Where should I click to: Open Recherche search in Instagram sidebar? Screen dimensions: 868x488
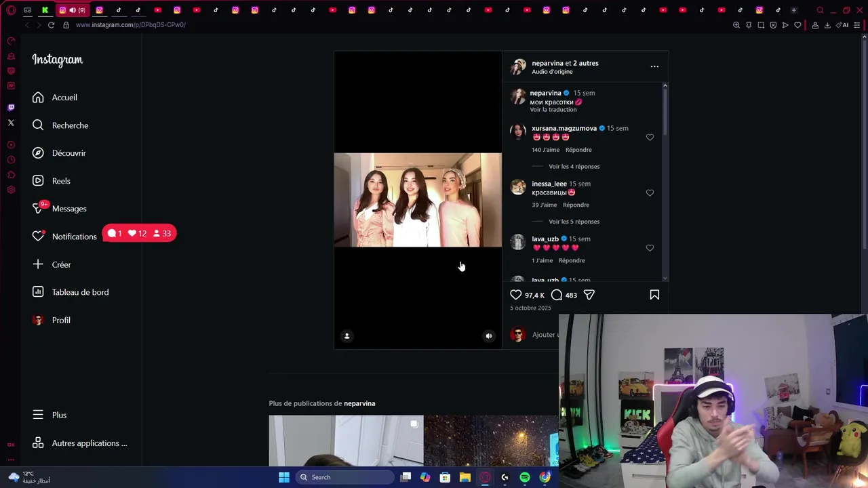60,125
